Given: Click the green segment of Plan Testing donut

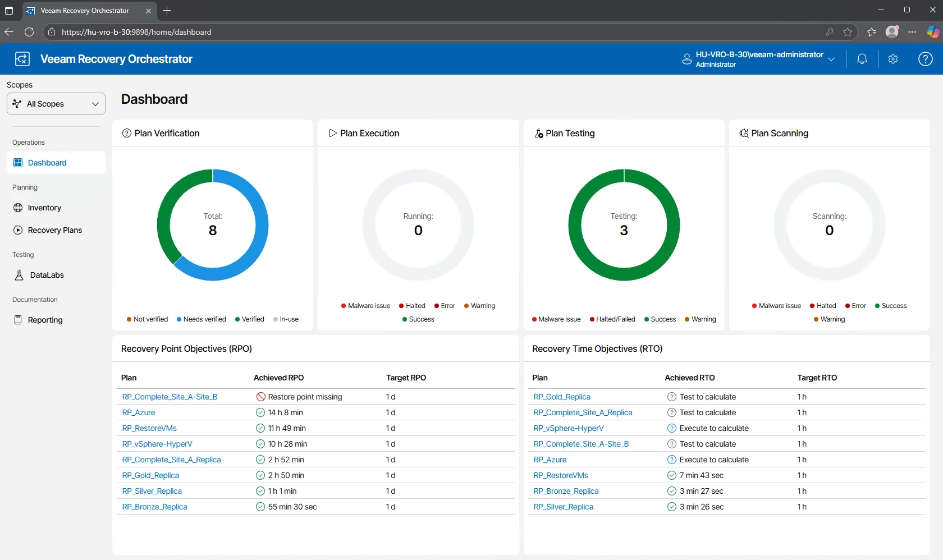Looking at the screenshot, I should tap(575, 226).
